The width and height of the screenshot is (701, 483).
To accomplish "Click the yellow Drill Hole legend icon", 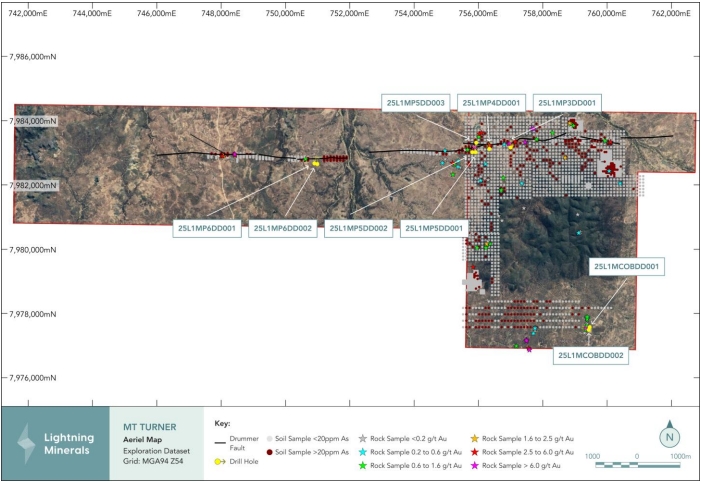I will pos(220,462).
